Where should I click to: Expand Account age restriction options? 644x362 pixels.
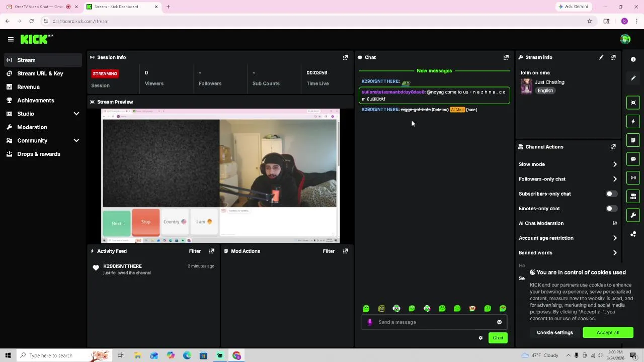tap(614, 238)
